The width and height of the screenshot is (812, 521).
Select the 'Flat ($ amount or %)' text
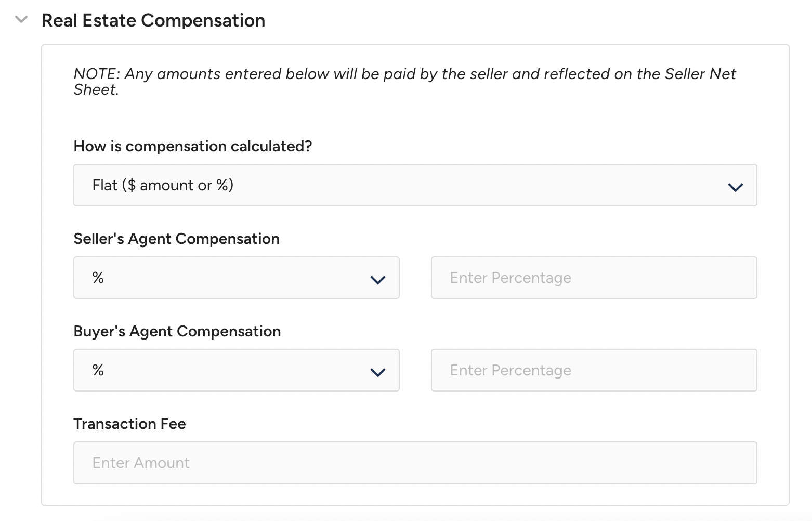tap(163, 185)
